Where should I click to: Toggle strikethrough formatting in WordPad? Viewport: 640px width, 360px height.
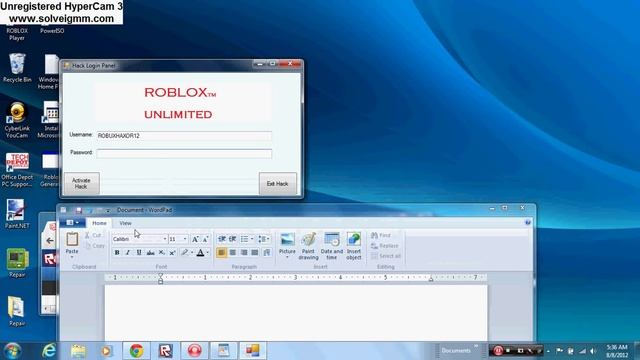(150, 253)
